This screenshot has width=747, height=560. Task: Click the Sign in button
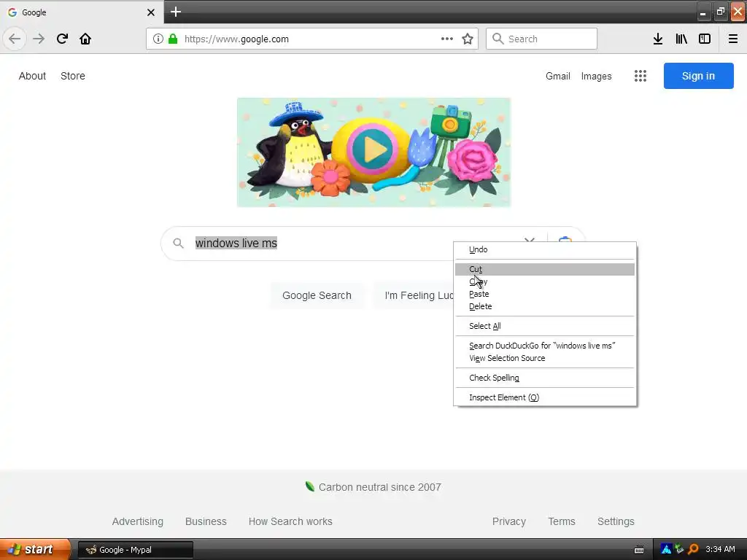(x=698, y=76)
